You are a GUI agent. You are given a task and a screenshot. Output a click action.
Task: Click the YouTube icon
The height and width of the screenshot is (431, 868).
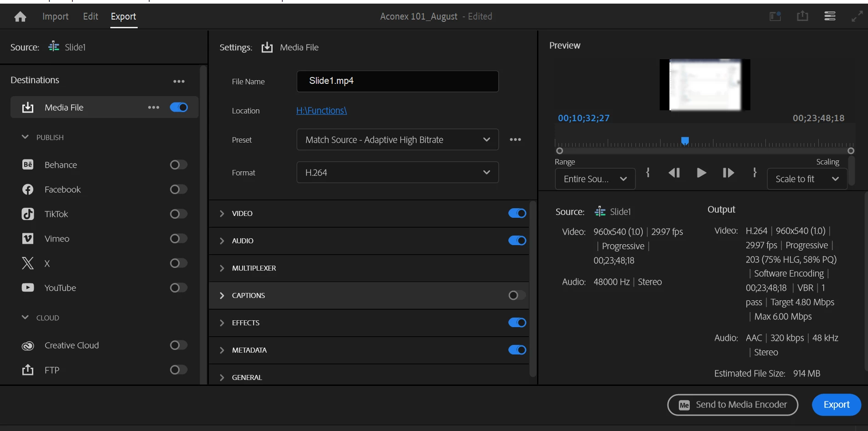pos(28,287)
